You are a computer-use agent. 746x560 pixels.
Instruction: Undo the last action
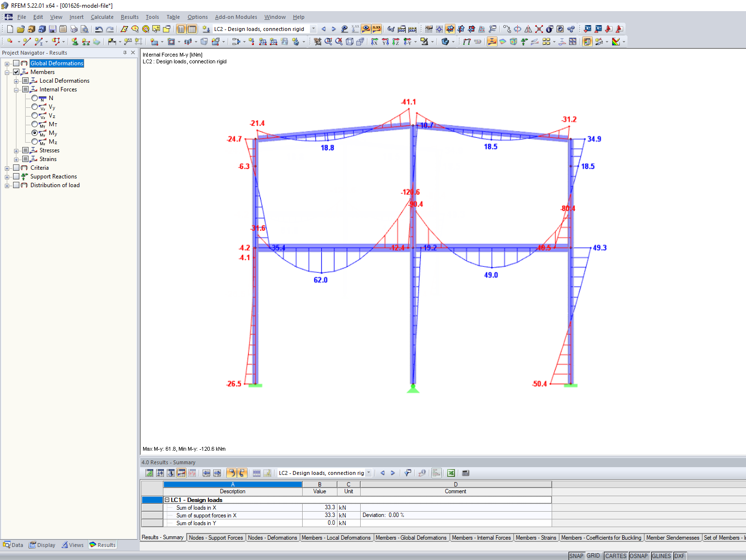[99, 29]
